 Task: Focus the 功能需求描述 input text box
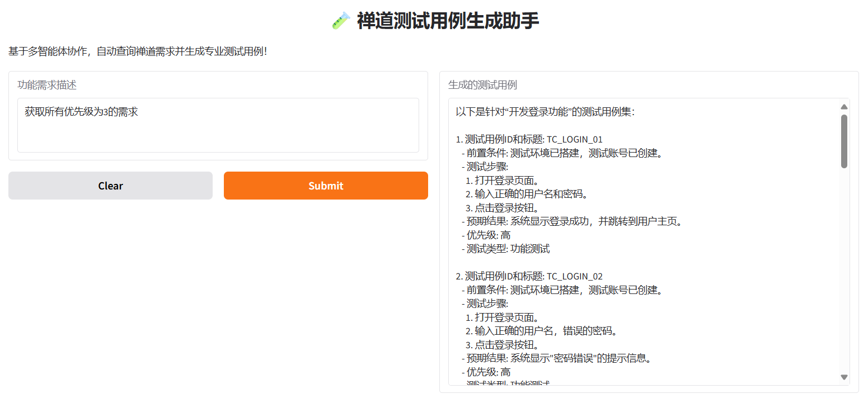point(218,125)
